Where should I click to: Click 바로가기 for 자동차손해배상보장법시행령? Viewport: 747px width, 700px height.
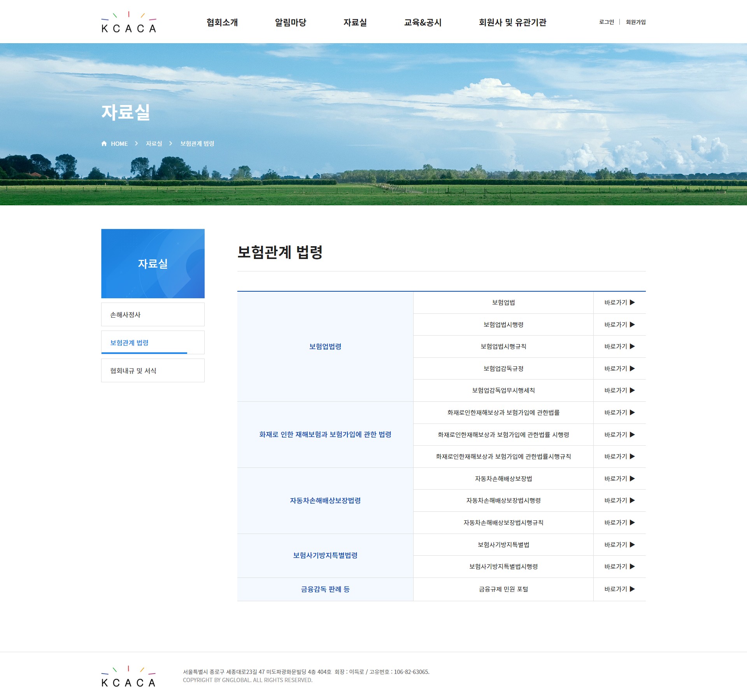619,500
